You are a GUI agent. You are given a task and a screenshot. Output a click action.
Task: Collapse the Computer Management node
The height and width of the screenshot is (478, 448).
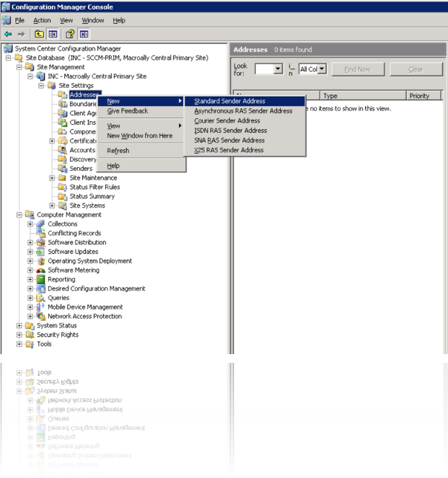[19, 214]
